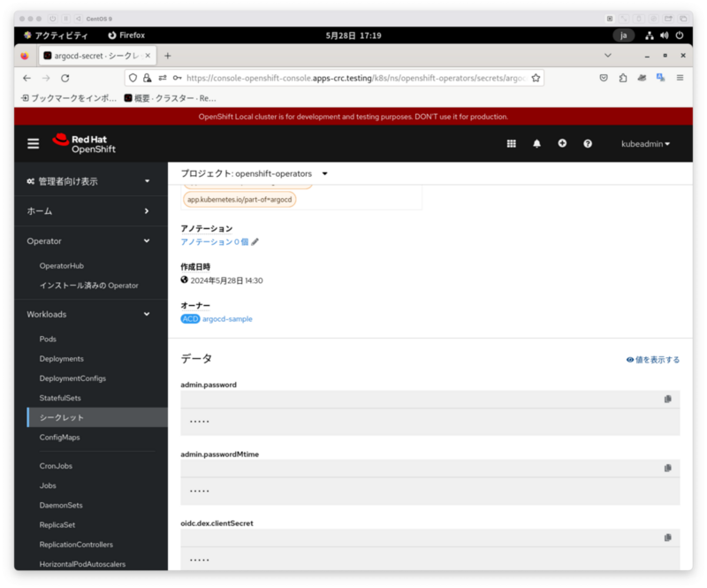
Task: Open the Firefox app menu in top bar
Action: coord(126,35)
